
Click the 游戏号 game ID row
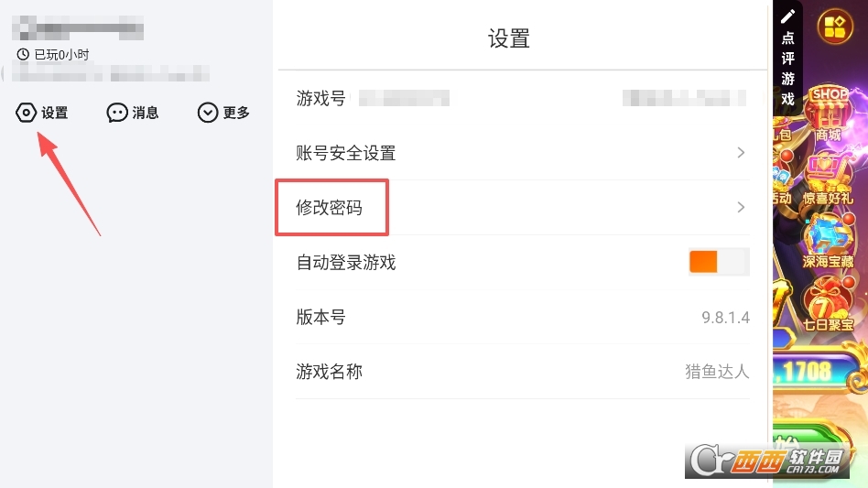tap(522, 98)
